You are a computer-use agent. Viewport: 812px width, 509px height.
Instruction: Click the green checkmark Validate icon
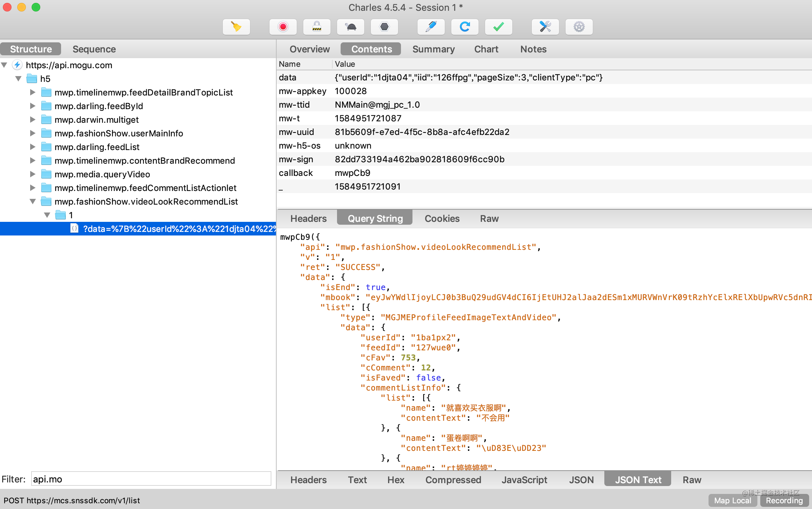[498, 27]
